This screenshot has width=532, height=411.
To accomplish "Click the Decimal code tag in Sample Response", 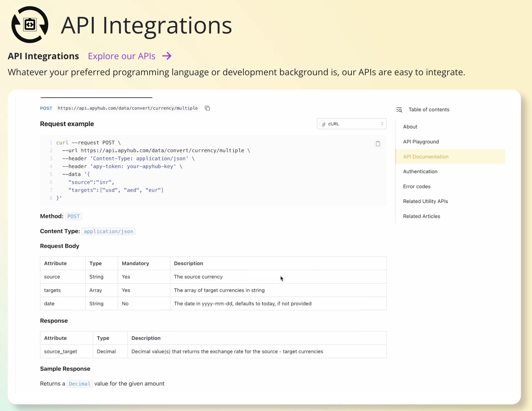I will point(80,384).
